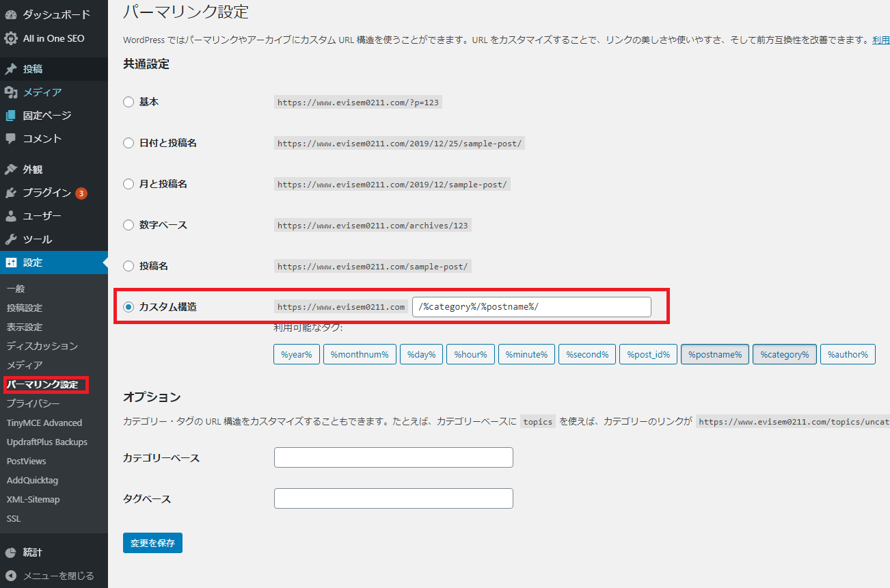Click the %author% tag button
This screenshot has width=890, height=588.
click(x=847, y=354)
